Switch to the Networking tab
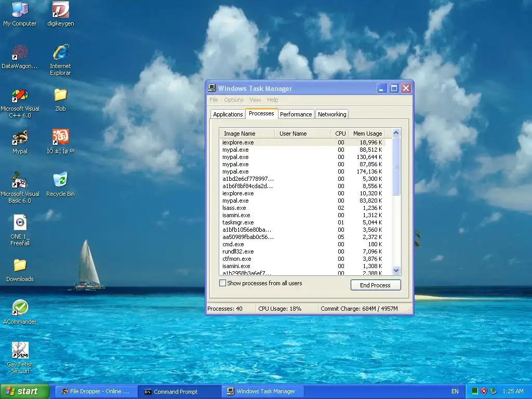This screenshot has height=399, width=532. (x=332, y=114)
